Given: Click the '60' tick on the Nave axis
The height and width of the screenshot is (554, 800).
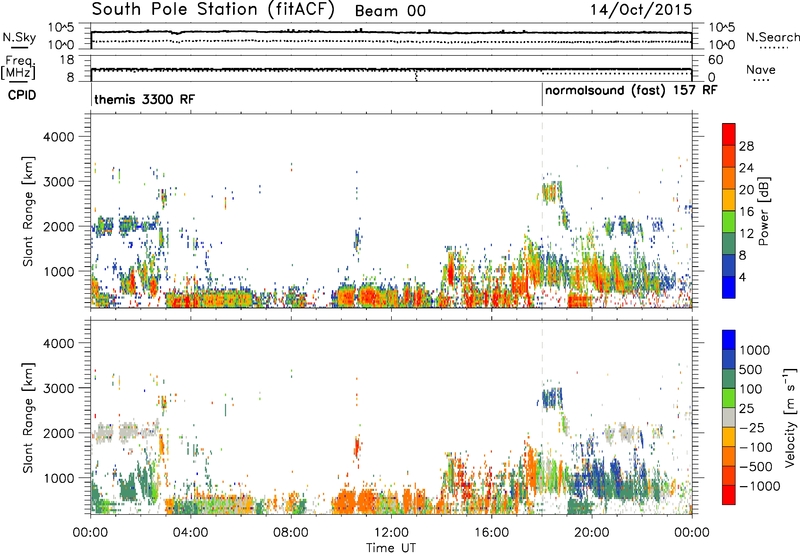Looking at the screenshot, I should pyautogui.click(x=716, y=60).
